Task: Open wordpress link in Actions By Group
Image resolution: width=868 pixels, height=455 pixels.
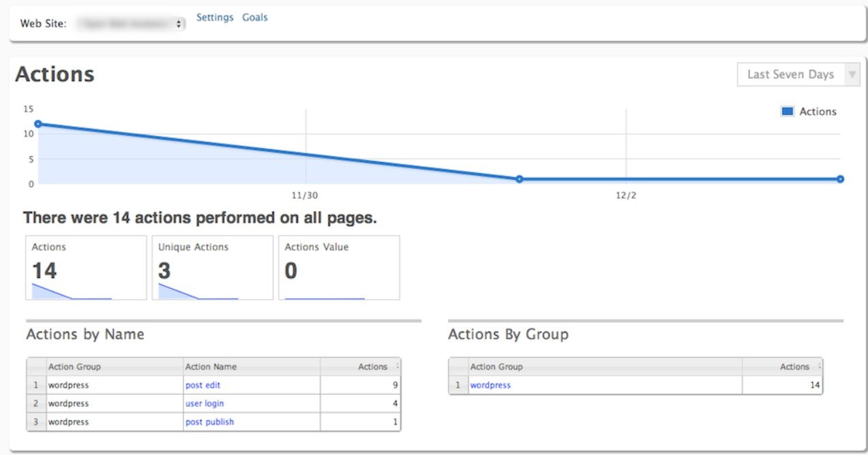Action: pyautogui.click(x=490, y=386)
